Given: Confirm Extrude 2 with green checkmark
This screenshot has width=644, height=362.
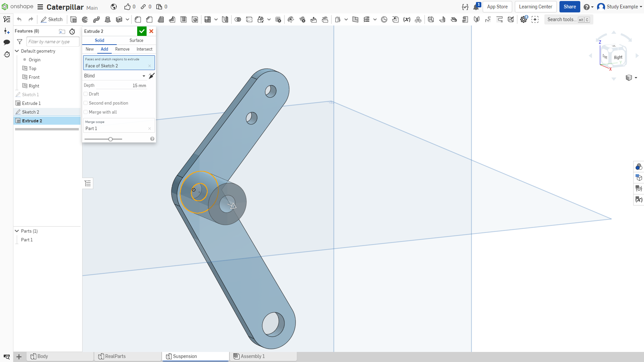Looking at the screenshot, I should [x=142, y=31].
